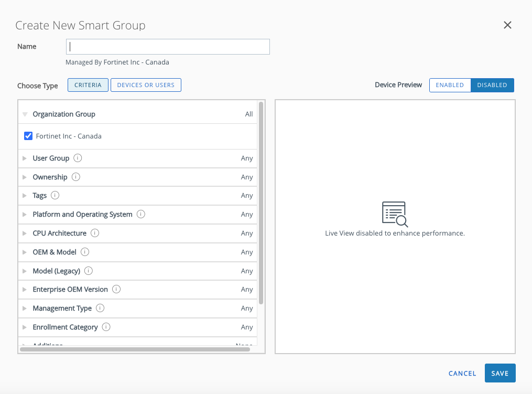532x394 pixels.
Task: Open the User Group info tooltip icon
Action: pyautogui.click(x=77, y=158)
